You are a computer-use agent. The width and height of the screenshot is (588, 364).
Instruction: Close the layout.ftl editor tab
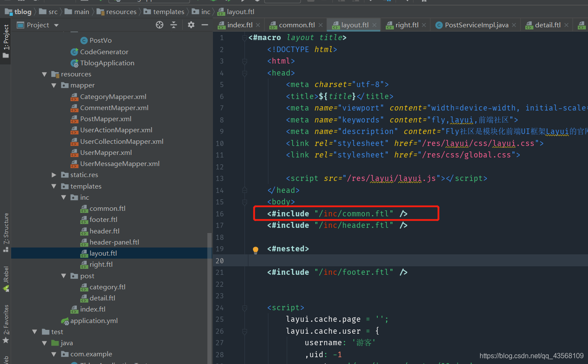[x=374, y=25]
